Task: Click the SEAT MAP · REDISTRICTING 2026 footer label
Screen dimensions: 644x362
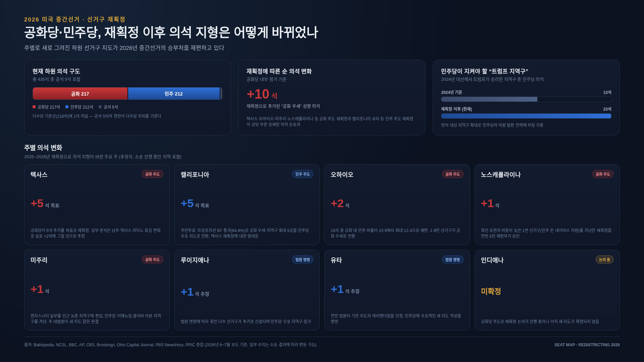Action: pos(587,345)
